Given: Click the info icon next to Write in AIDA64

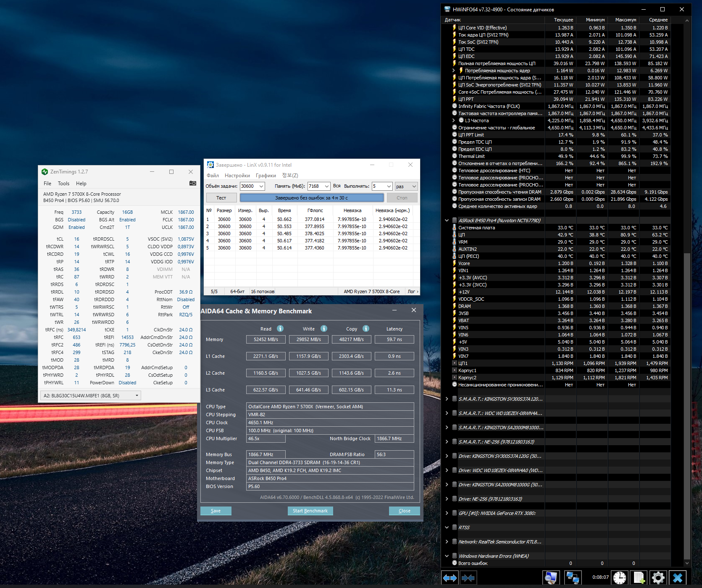Looking at the screenshot, I should pos(324,328).
